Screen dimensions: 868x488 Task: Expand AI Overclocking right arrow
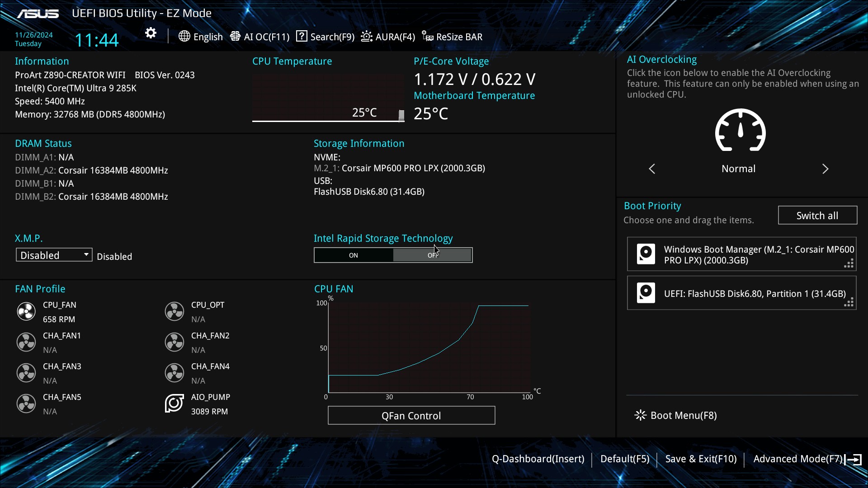click(x=826, y=169)
